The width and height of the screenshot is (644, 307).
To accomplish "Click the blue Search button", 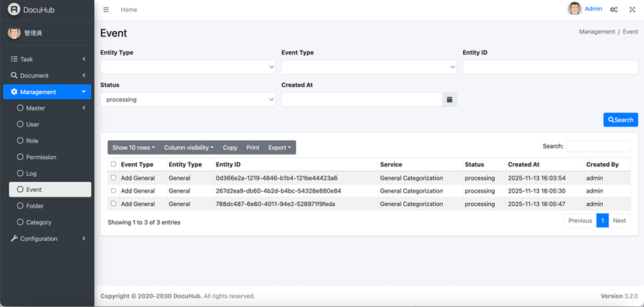I will 621,120.
